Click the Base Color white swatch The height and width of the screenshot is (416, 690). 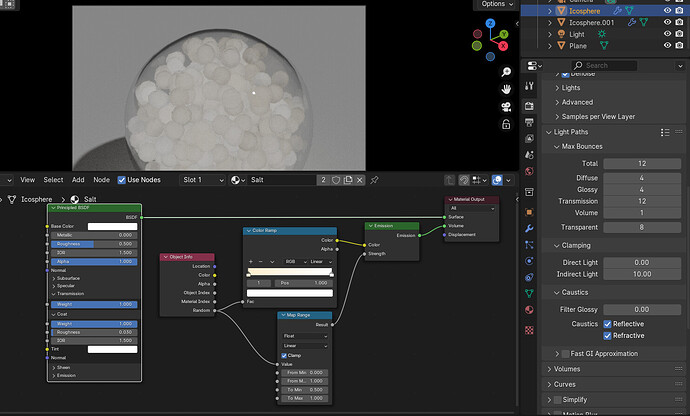click(112, 226)
